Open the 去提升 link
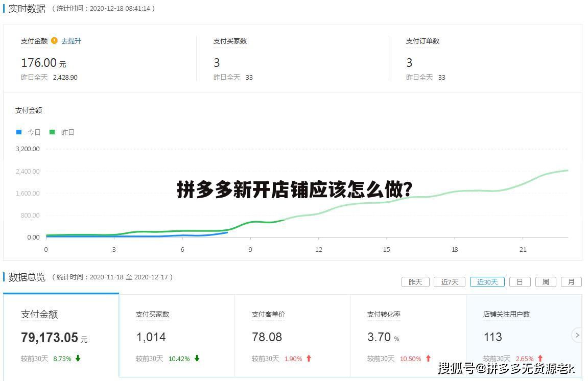The height and width of the screenshot is (381, 588). tap(71, 41)
